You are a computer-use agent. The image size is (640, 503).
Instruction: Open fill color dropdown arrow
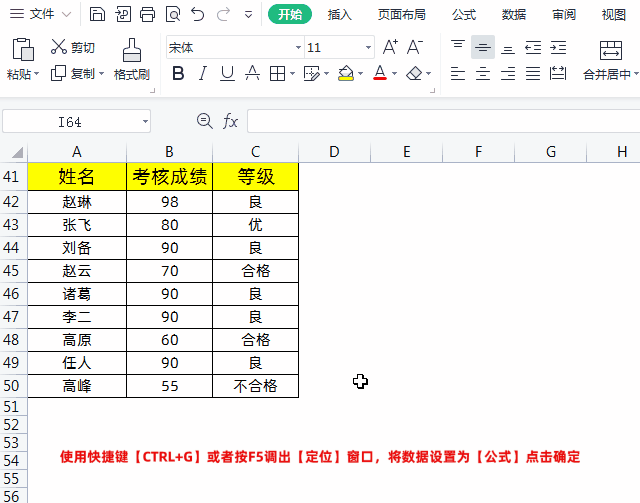[x=360, y=74]
